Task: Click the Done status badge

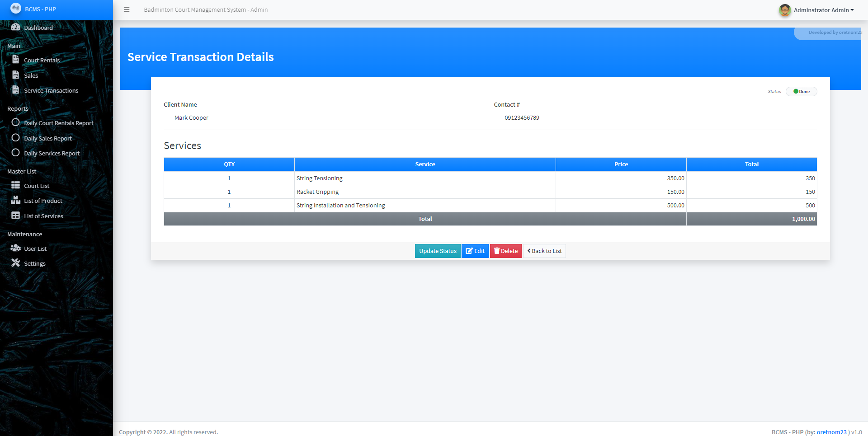Action: [x=802, y=91]
